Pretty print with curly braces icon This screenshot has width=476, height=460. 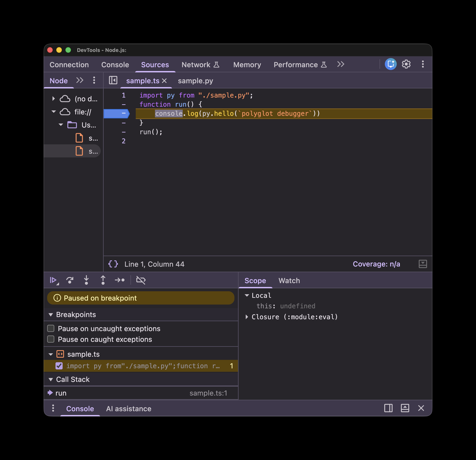pos(113,264)
